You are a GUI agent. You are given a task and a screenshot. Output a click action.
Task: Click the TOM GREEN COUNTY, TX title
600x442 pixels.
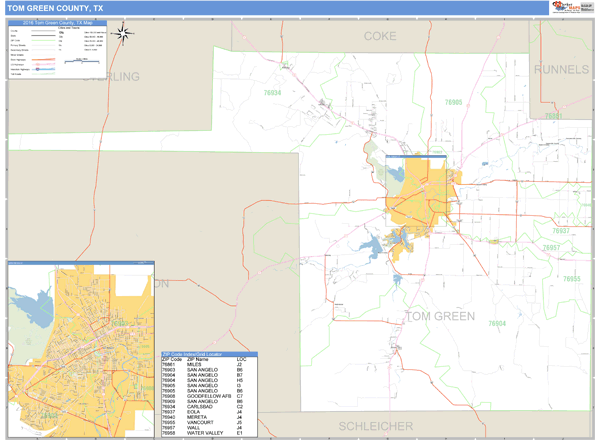pos(55,8)
